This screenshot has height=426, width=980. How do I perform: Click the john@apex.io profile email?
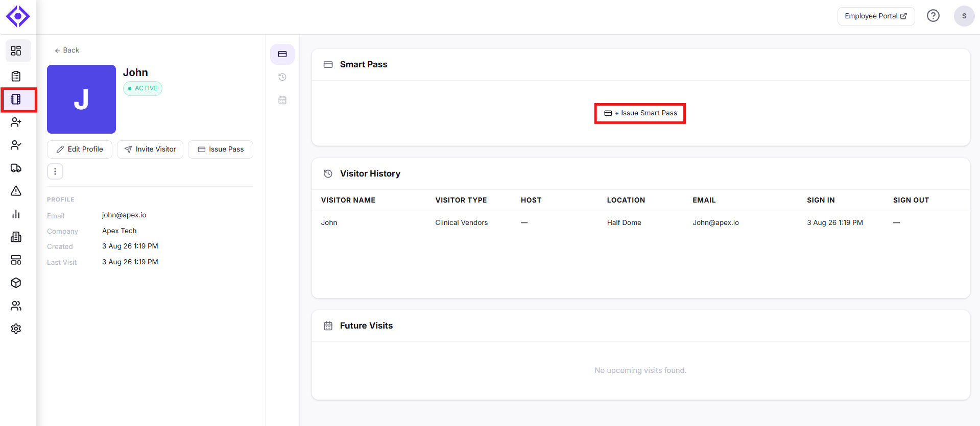pos(124,215)
